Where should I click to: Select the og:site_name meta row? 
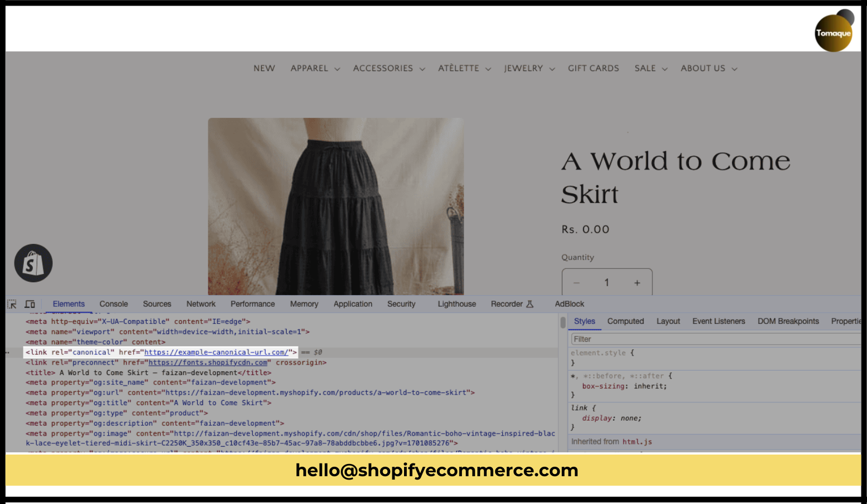coord(151,383)
